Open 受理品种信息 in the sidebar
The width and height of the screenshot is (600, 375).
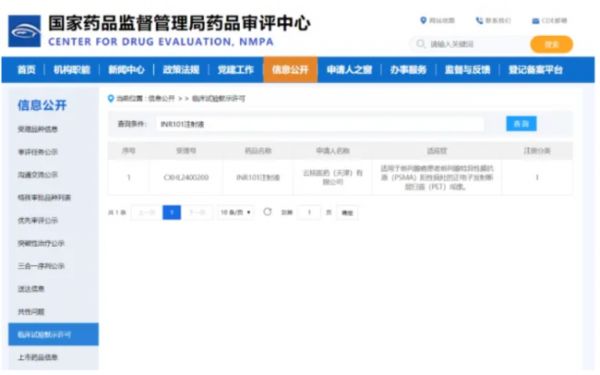[x=38, y=129]
